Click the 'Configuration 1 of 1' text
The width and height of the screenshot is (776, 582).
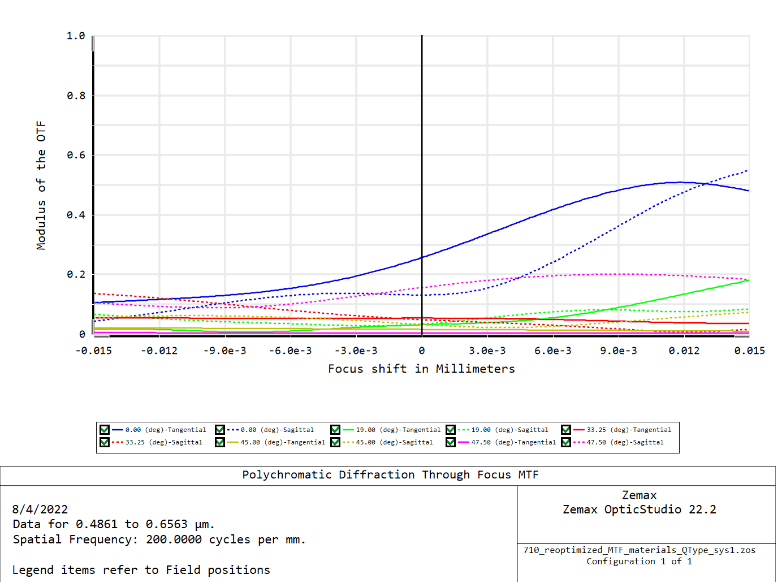coord(639,561)
